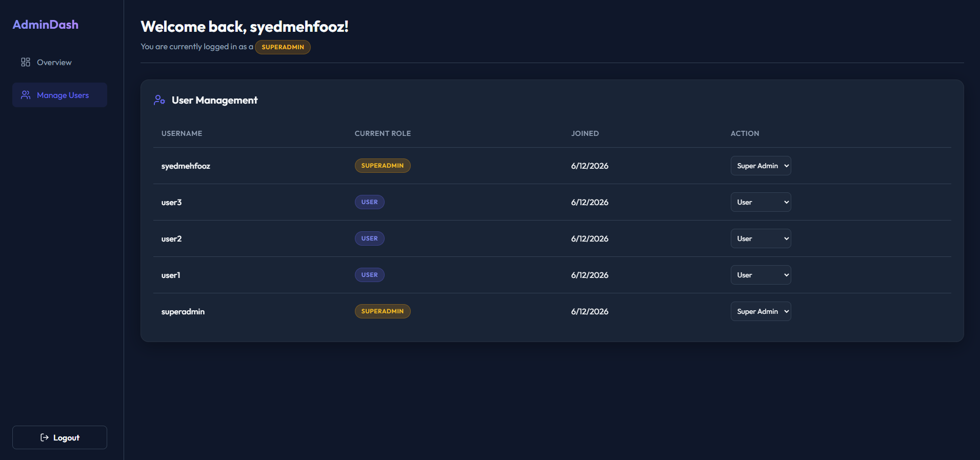
Task: Click the User Management heading
Action: point(214,100)
